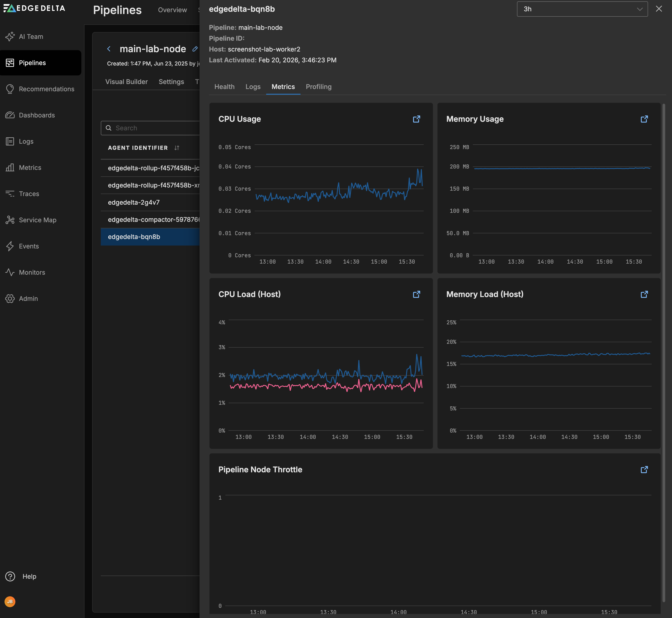
Task: Open the AI Team section
Action: [x=31, y=36]
